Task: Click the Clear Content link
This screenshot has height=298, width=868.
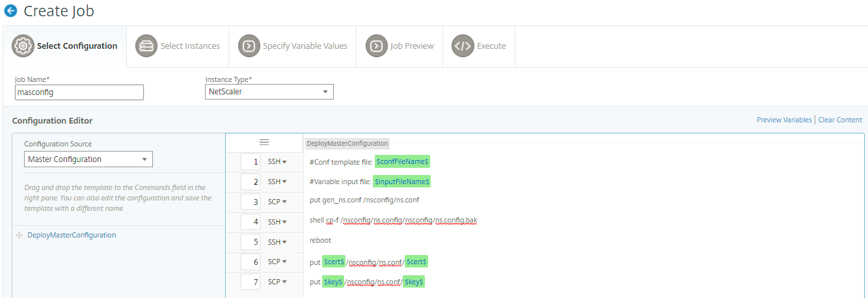Action: click(x=840, y=120)
